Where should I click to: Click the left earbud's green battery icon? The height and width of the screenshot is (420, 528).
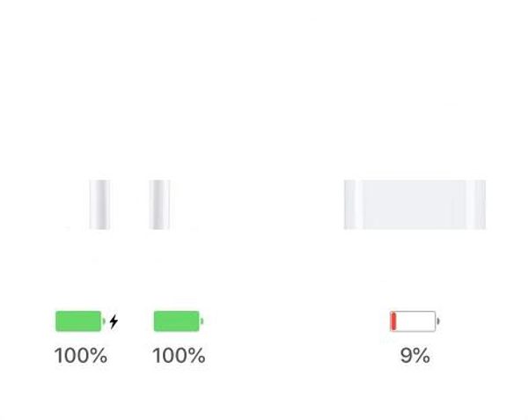click(78, 321)
